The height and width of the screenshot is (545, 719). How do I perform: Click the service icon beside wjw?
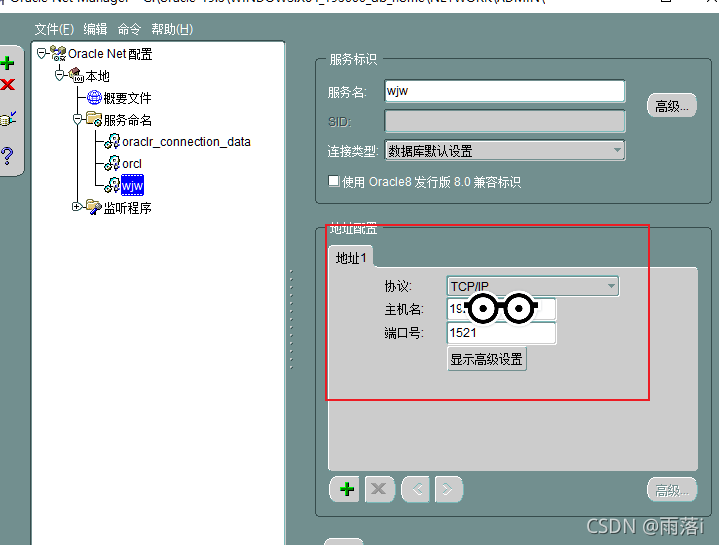point(112,185)
